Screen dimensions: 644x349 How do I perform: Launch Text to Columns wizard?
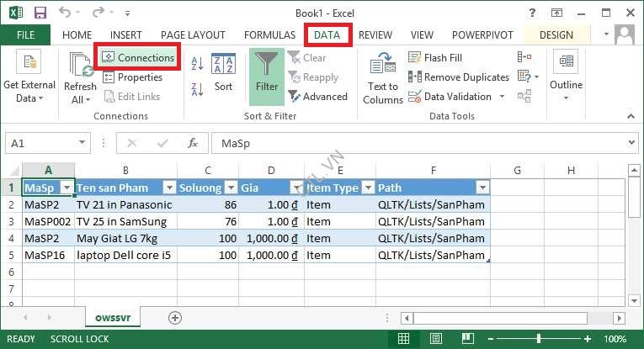(x=383, y=78)
